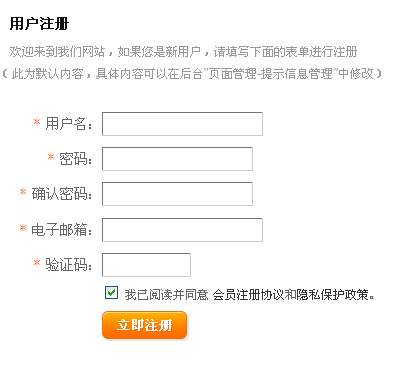This screenshot has width=400, height=375.
Task: Click the 电子邮箱 input field
Action: coord(182,230)
